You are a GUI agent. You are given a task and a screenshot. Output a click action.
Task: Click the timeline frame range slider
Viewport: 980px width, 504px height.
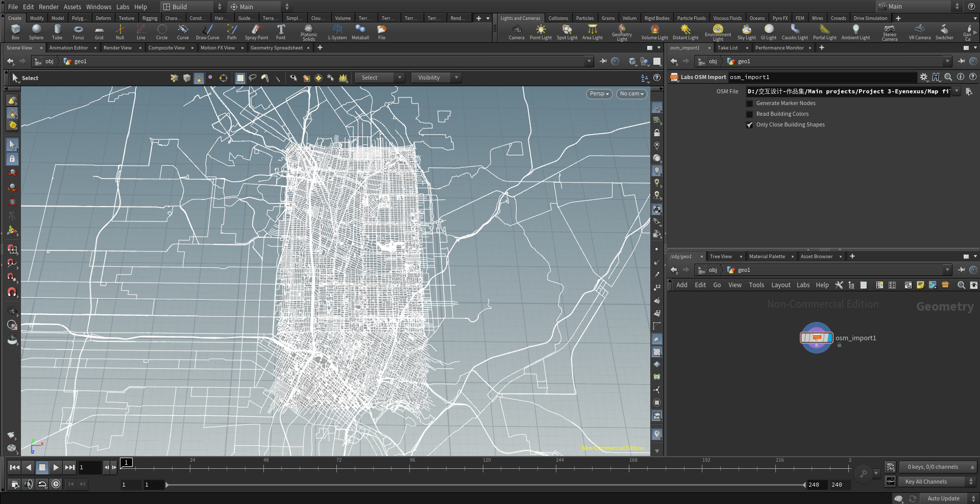click(485, 485)
